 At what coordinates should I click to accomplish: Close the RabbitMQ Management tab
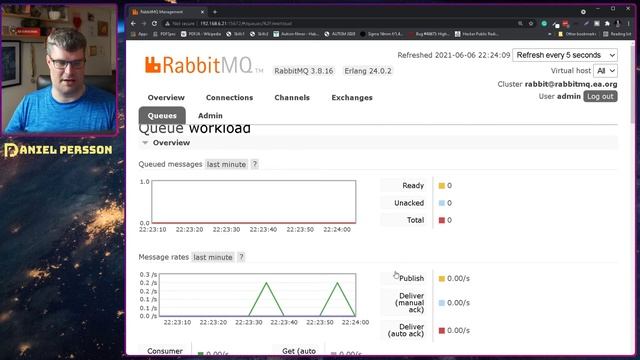pos(202,12)
